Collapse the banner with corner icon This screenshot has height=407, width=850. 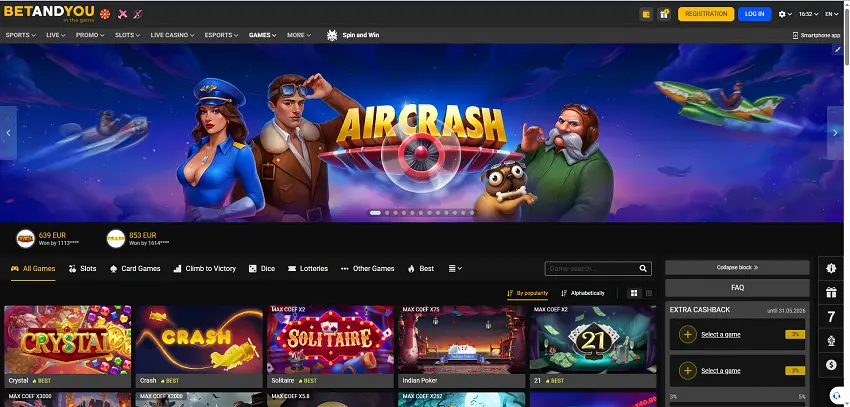[x=838, y=49]
